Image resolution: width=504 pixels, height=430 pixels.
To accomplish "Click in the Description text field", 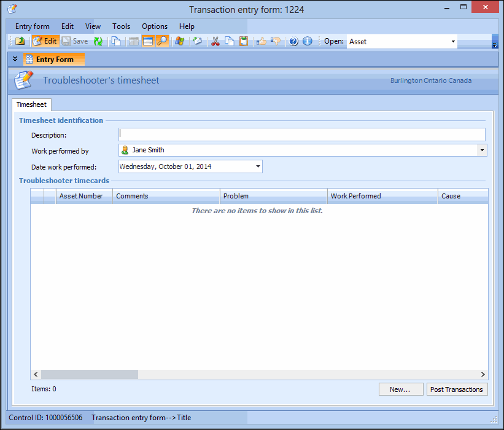I will click(x=301, y=134).
